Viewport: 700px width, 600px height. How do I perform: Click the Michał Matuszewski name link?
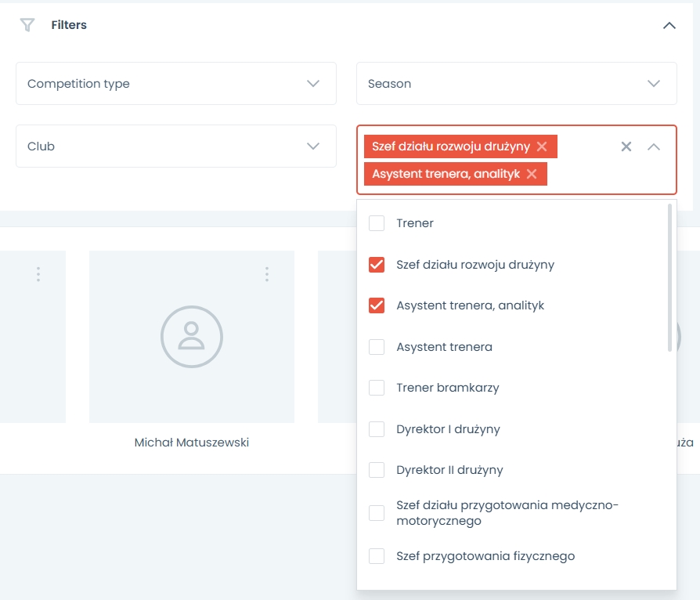tap(192, 443)
